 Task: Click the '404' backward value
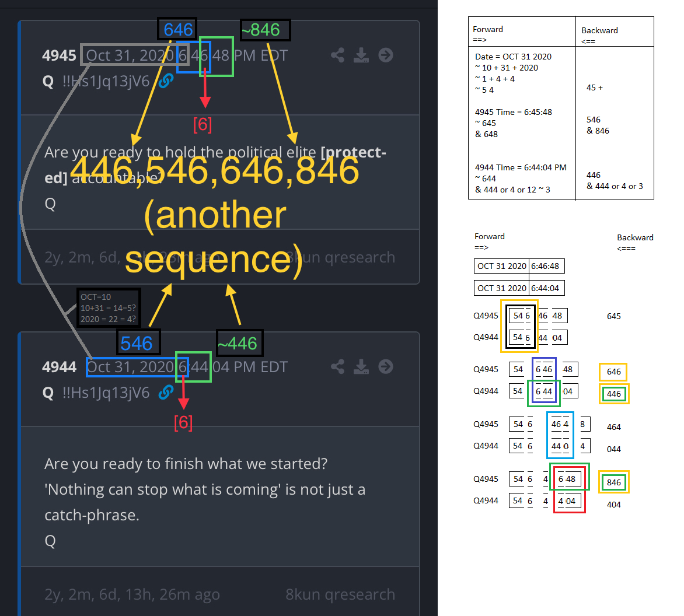tap(614, 505)
